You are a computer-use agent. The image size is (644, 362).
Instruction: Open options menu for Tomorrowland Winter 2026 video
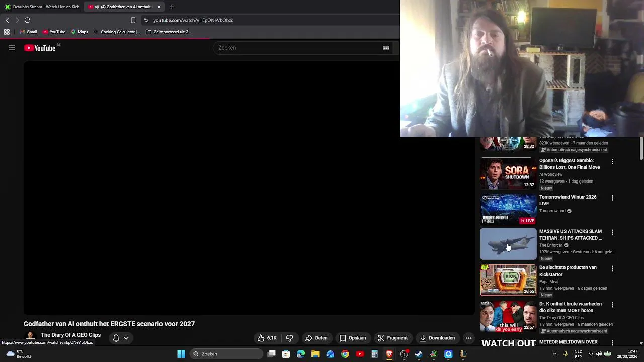tap(612, 198)
